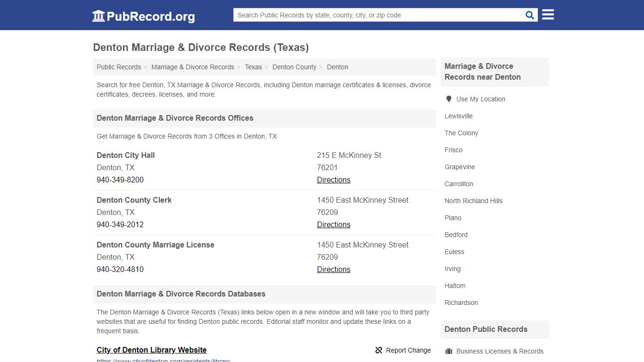Click the Denton Public Records sidebar heading
Image resolution: width=644 pixels, height=362 pixels.
486,329
